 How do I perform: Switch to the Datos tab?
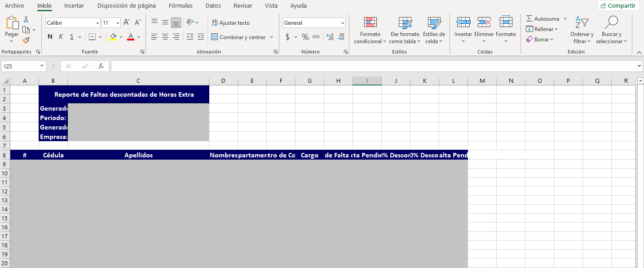click(213, 6)
